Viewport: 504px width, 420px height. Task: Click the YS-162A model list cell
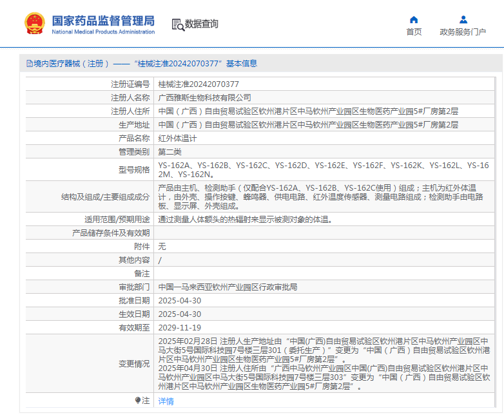pyautogui.click(x=324, y=169)
